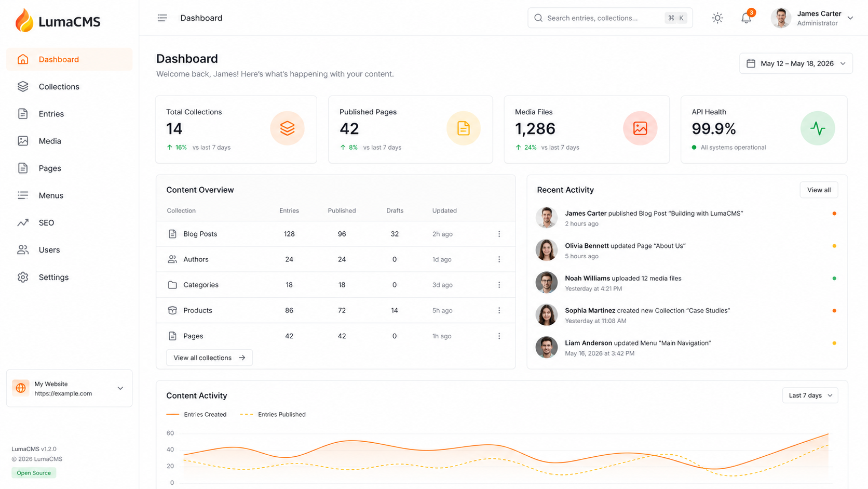Image resolution: width=868 pixels, height=489 pixels.
Task: Click 'All systems operational' status text
Action: (x=733, y=148)
